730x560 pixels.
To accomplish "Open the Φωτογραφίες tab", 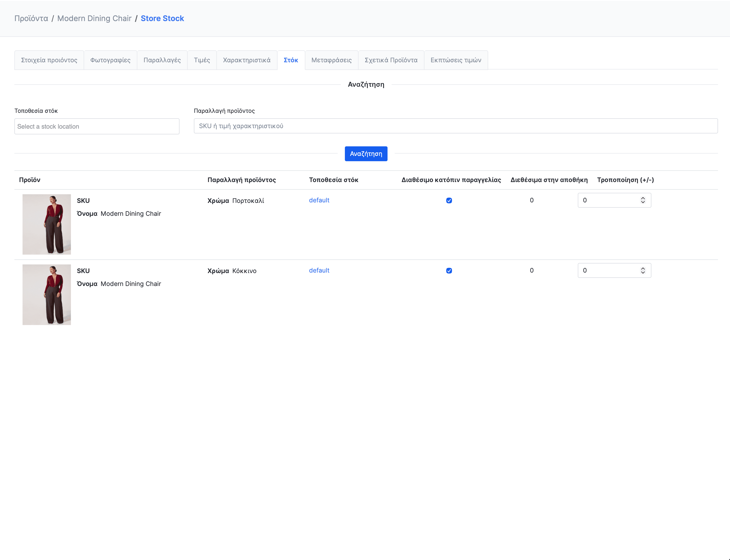I will click(110, 60).
